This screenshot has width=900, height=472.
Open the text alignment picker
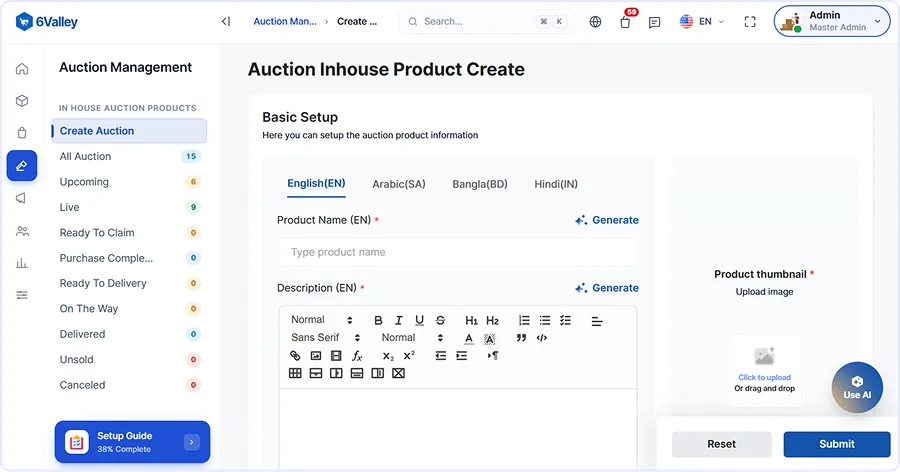[x=597, y=322]
